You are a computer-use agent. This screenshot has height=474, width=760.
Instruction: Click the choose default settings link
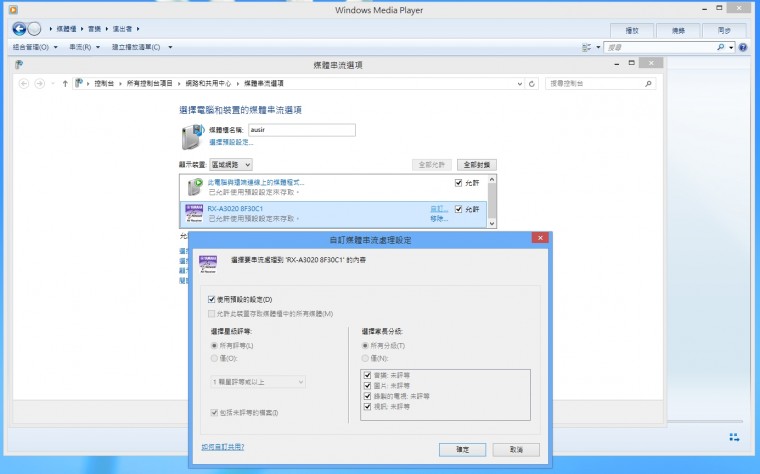[231, 142]
